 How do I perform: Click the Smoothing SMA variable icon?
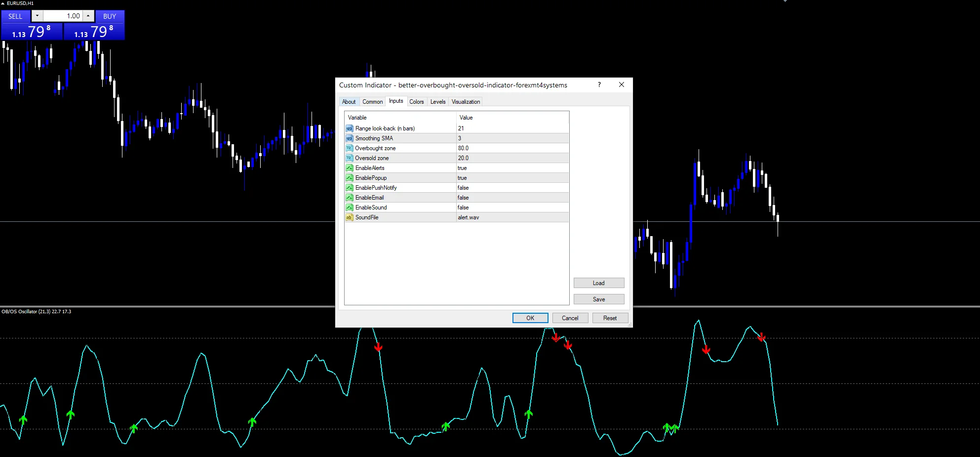pos(349,138)
